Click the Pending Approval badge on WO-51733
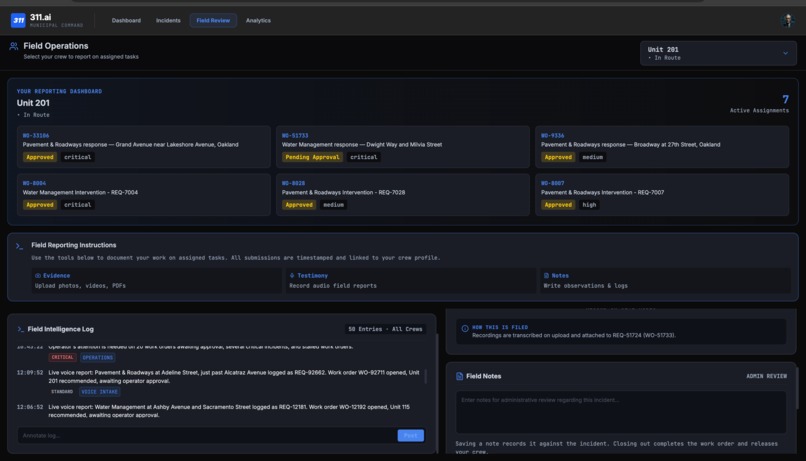This screenshot has width=806, height=461. click(312, 157)
